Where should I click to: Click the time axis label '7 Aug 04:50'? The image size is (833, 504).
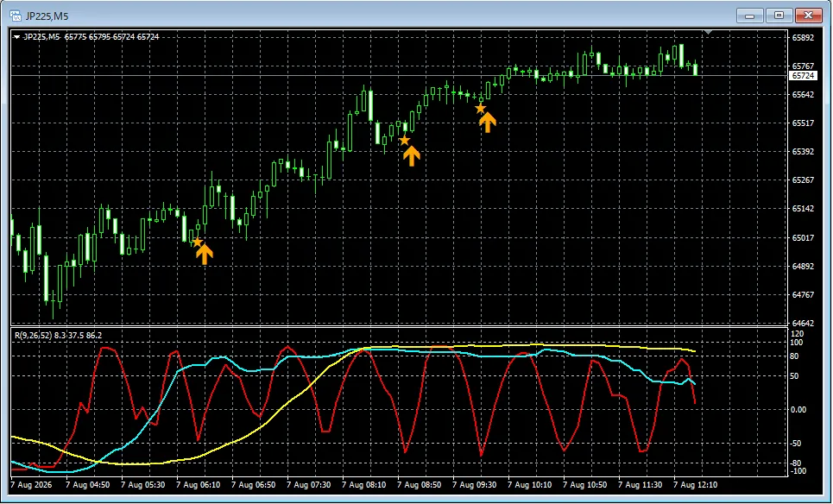(88, 485)
